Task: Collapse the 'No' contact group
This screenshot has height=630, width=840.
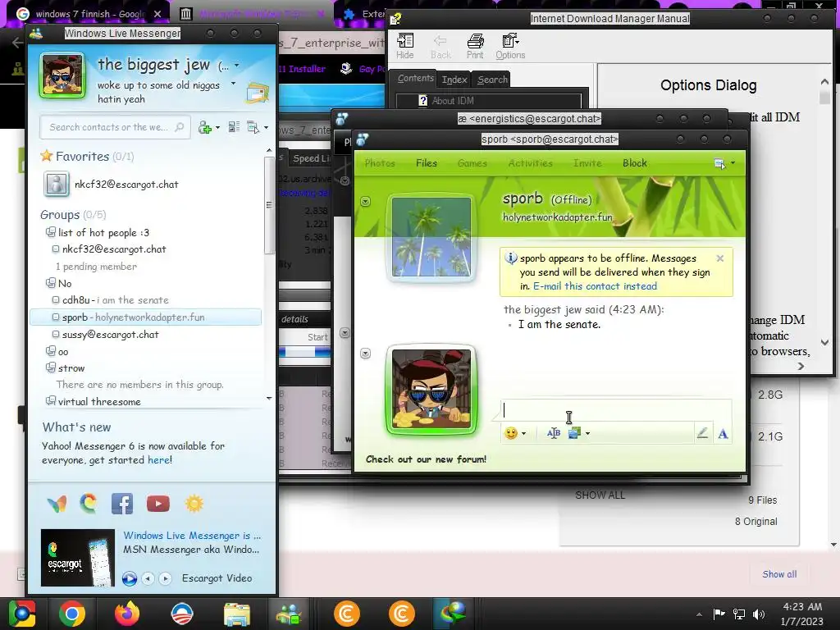Action: [50, 283]
